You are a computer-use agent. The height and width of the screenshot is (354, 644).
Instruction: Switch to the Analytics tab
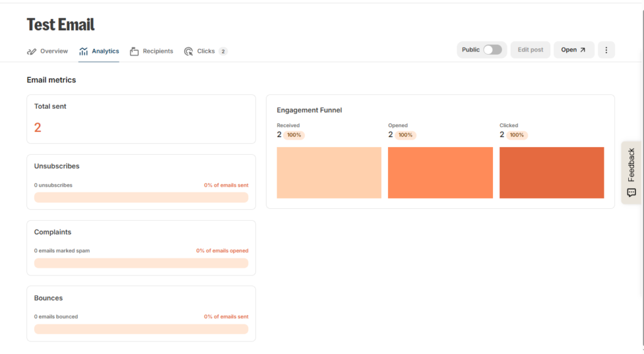tap(99, 52)
